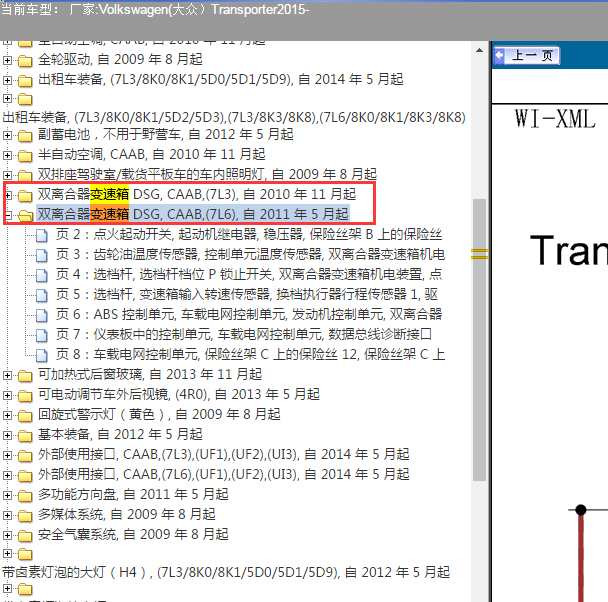The image size is (608, 602).
Task: Collapse 双离合器变速箱 DSG (7L6) 2011 node
Action: pyautogui.click(x=7, y=215)
